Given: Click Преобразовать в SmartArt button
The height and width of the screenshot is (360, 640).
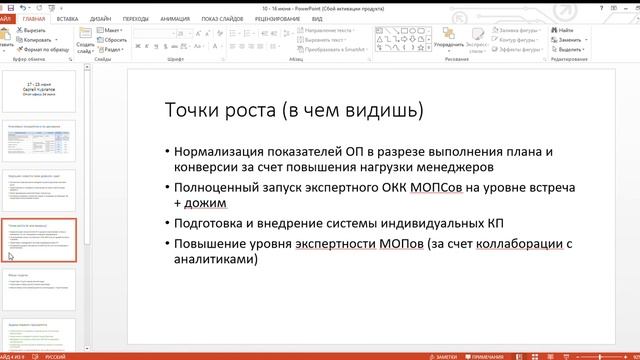Looking at the screenshot, I should pyautogui.click(x=332, y=49).
